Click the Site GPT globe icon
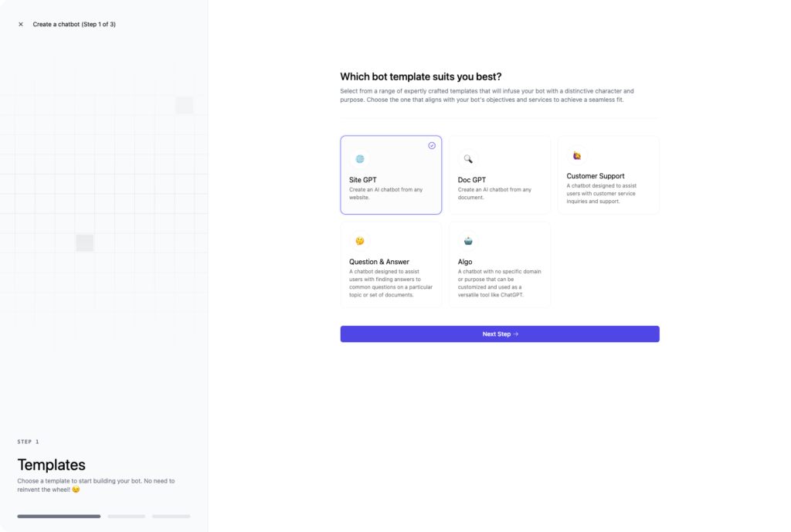 (x=360, y=159)
